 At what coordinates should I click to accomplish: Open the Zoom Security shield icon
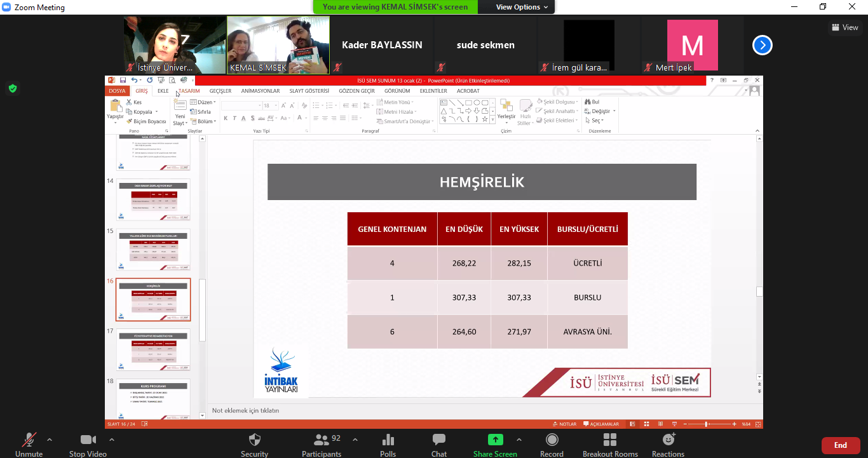point(254,440)
